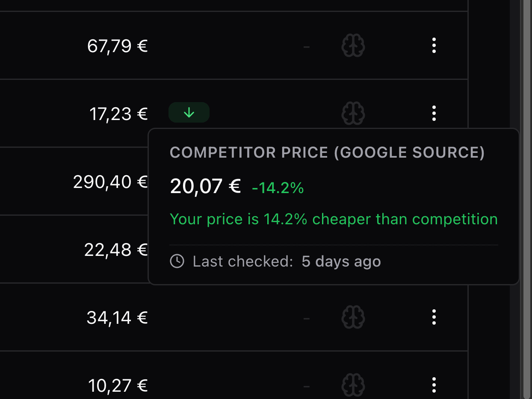The width and height of the screenshot is (532, 399).
Task: Click the brain icon in the 34,14 € row
Action: point(353,317)
